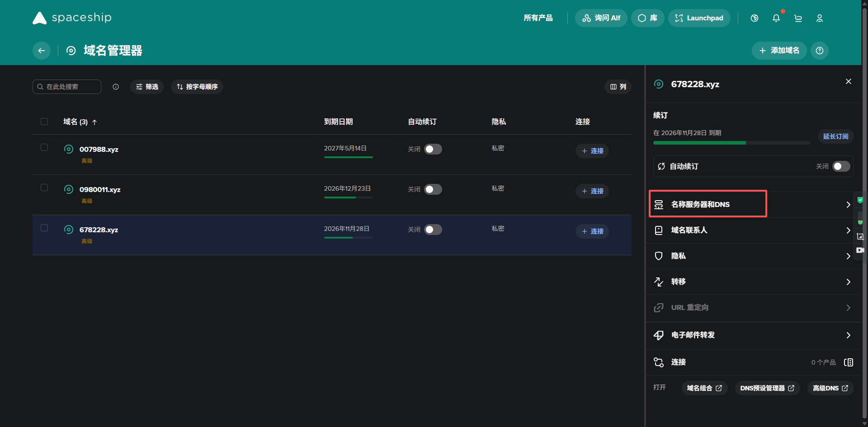Click the 678228.xyz panel header icon
This screenshot has height=427, width=868.
[x=659, y=84]
